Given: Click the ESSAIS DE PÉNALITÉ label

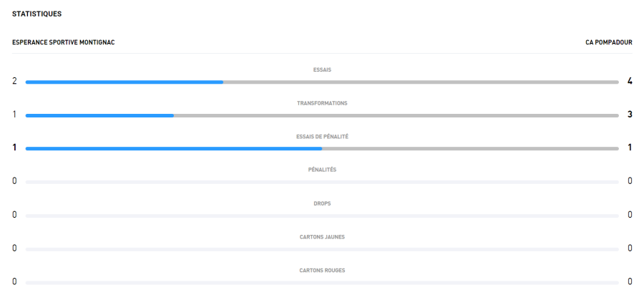Looking at the screenshot, I should [x=322, y=136].
